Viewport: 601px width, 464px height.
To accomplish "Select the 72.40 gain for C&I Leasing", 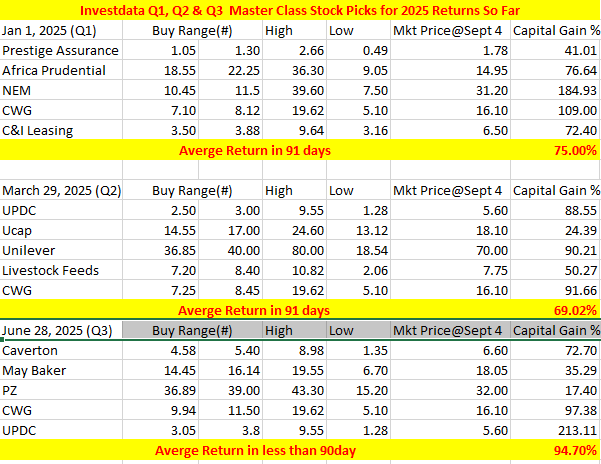I will [x=556, y=130].
